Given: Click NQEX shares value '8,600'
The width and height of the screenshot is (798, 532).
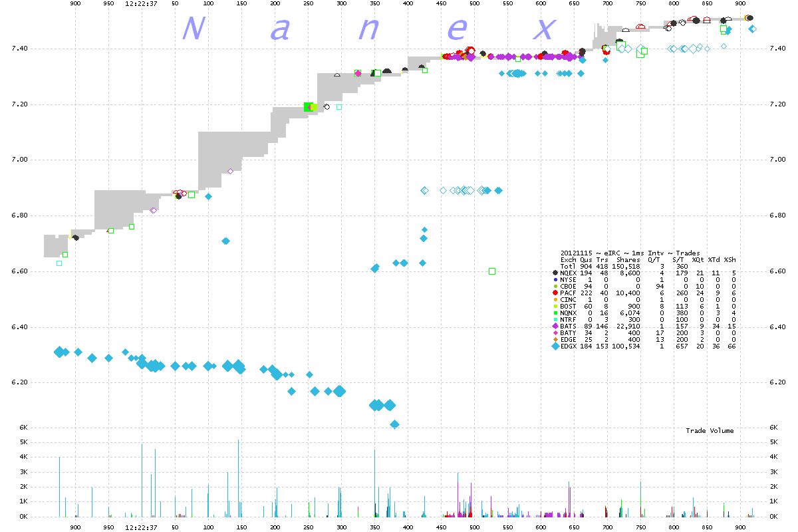Looking at the screenshot, I should click(630, 273).
